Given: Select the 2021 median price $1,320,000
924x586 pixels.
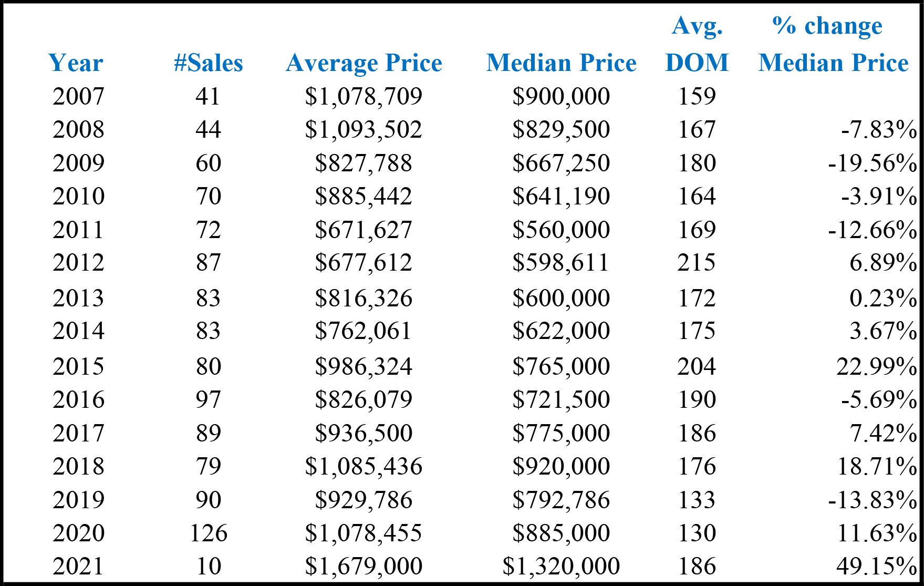Looking at the screenshot, I should click(561, 566).
